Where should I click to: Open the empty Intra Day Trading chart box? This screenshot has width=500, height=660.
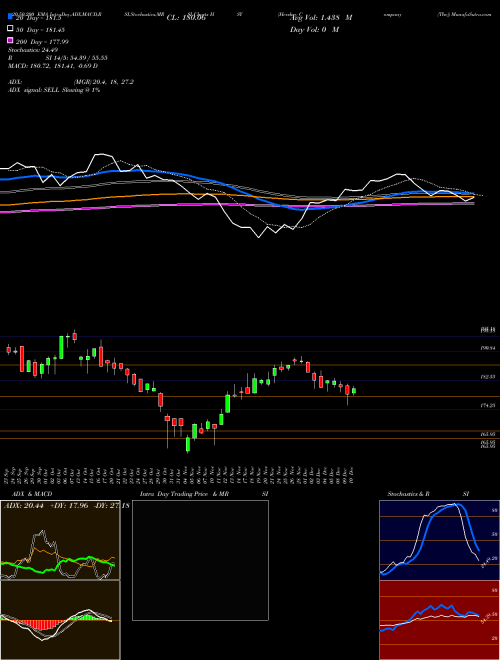click(x=200, y=560)
